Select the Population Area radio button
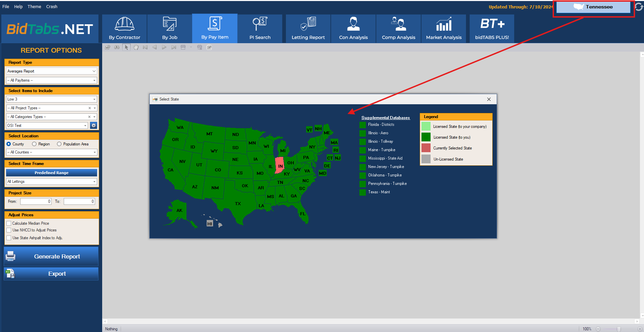This screenshot has width=644, height=332. (x=59, y=144)
